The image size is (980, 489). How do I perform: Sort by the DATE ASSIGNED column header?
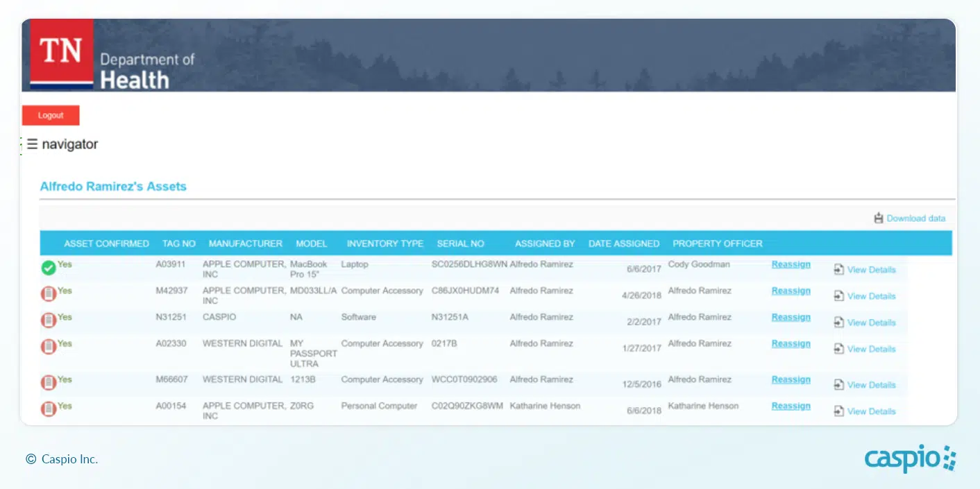pyautogui.click(x=623, y=243)
